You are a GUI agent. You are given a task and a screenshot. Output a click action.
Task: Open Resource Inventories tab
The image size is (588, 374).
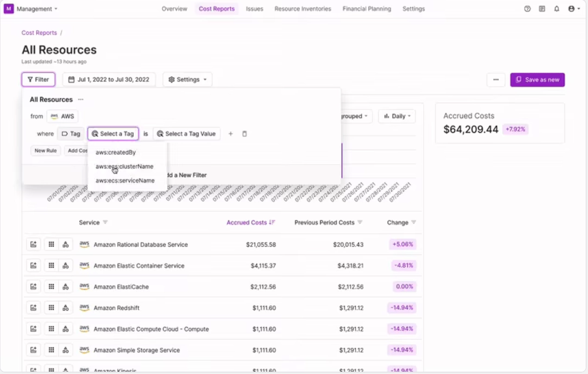click(303, 9)
